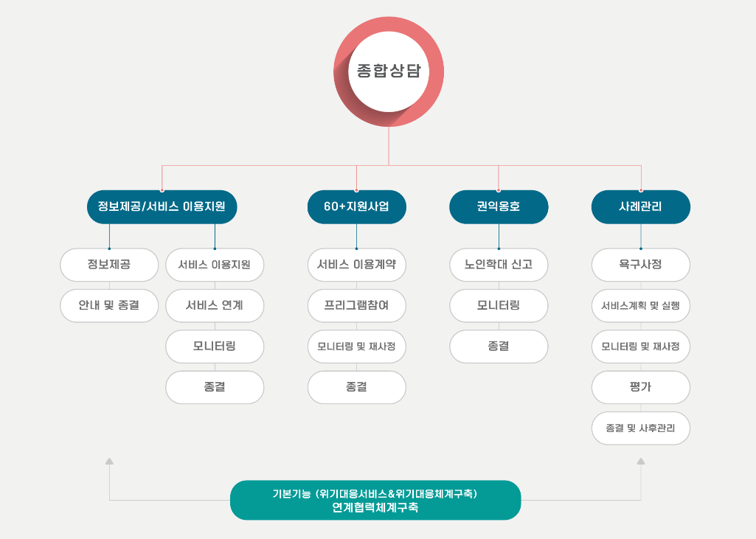Click 모니터링 및 재사정 under 60+지원사업
This screenshot has width=756, height=539.
356,347
